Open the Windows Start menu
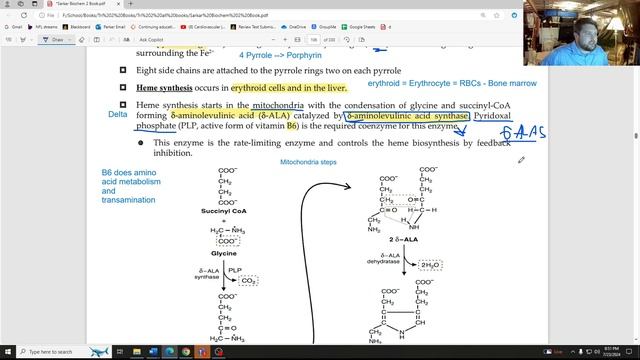 (x=7, y=352)
